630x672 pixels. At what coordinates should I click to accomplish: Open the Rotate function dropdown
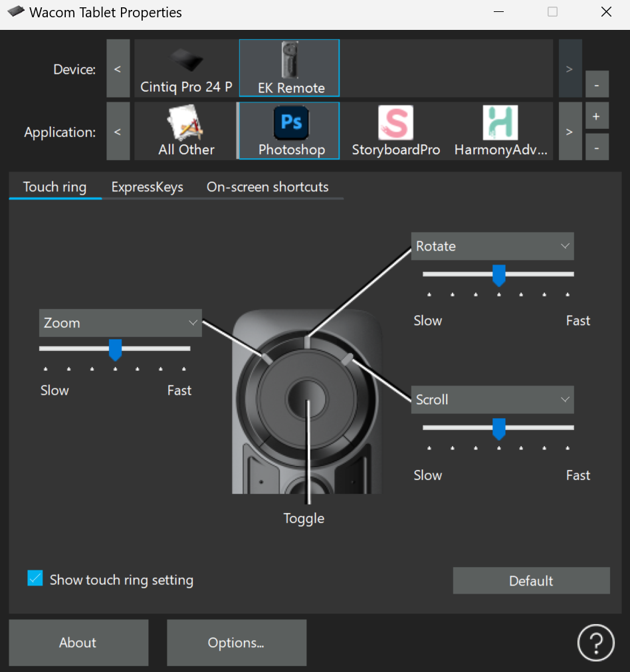click(492, 246)
